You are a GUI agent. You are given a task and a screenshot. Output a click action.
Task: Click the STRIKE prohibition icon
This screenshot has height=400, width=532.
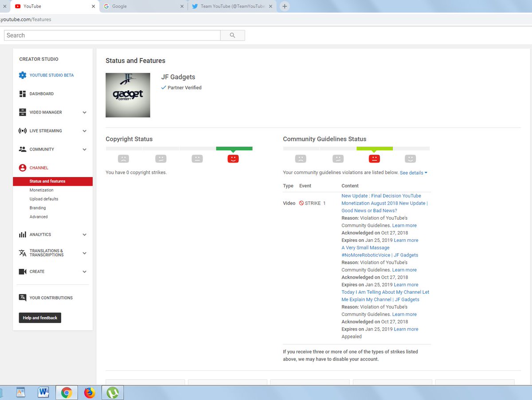click(301, 203)
